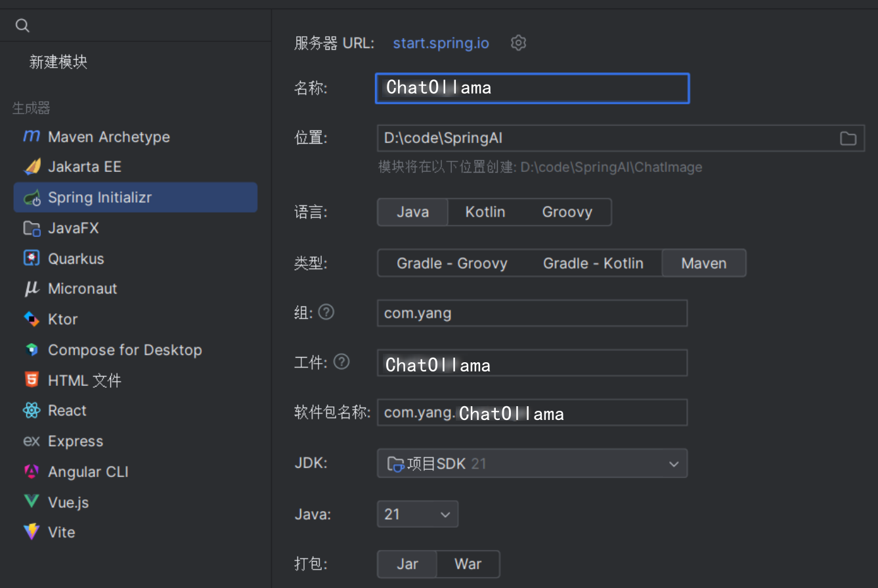878x588 pixels.
Task: Click the Vue.js logo icon
Action: click(x=32, y=502)
